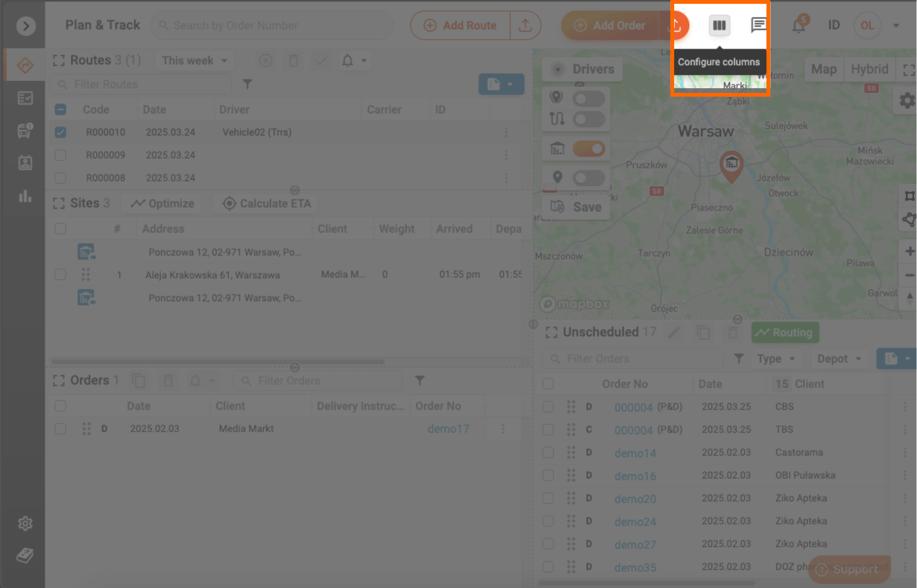Open the documentation book sidebar icon

click(x=25, y=556)
